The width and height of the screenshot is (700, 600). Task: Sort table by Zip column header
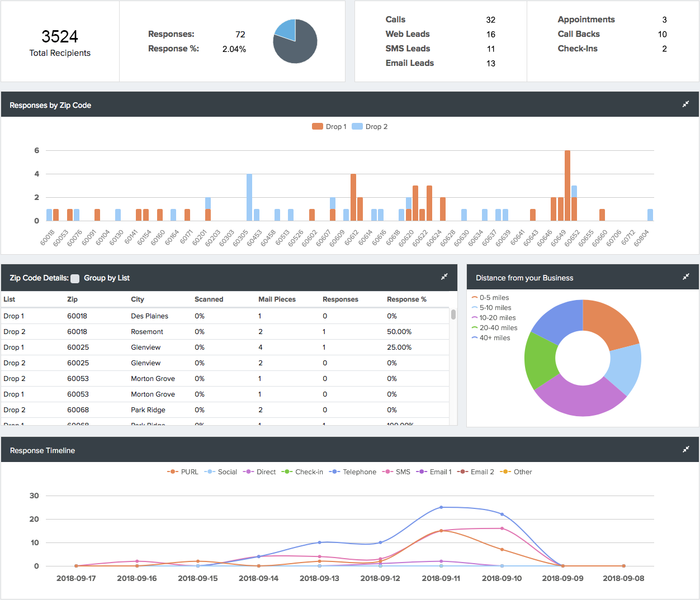(72, 299)
